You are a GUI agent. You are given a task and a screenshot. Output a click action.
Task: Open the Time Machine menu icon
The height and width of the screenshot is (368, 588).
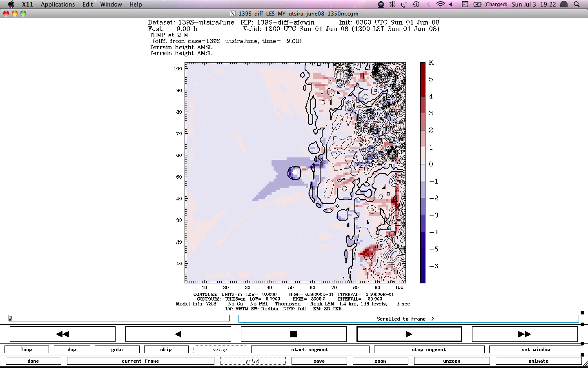tap(416, 4)
